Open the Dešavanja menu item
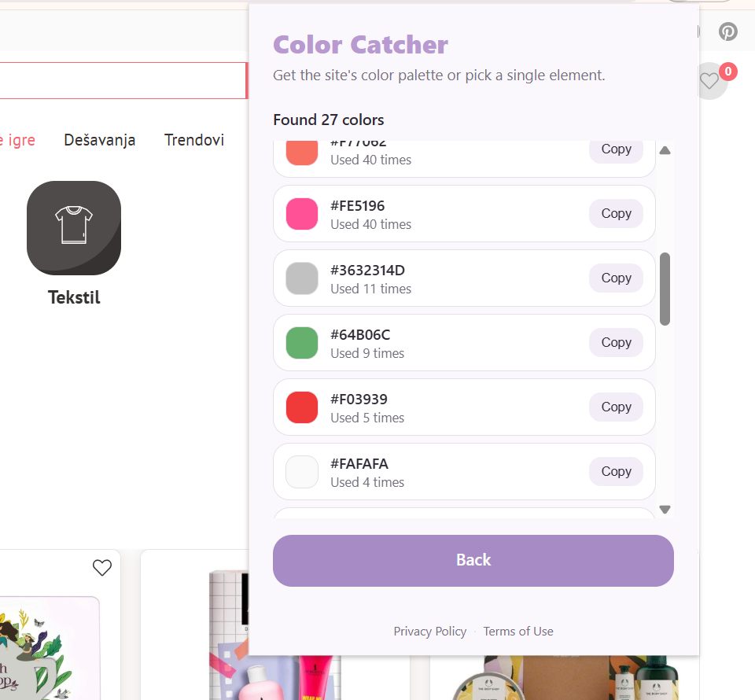 100,140
